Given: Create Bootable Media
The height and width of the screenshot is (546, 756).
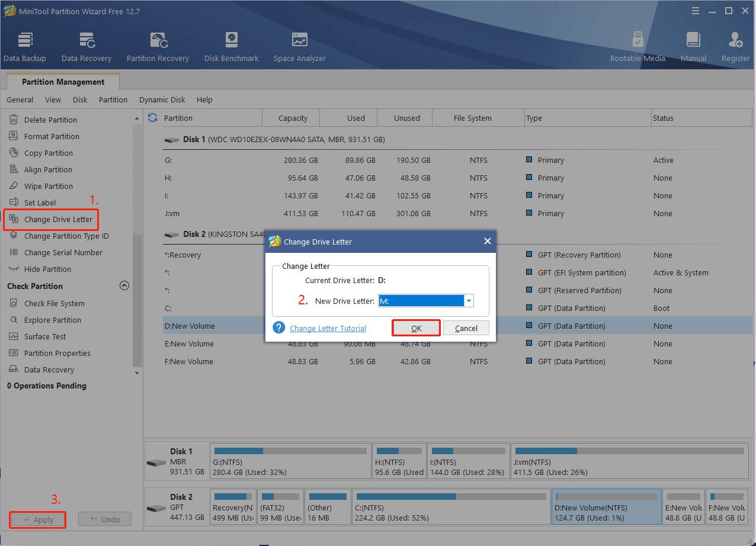Looking at the screenshot, I should coord(638,47).
